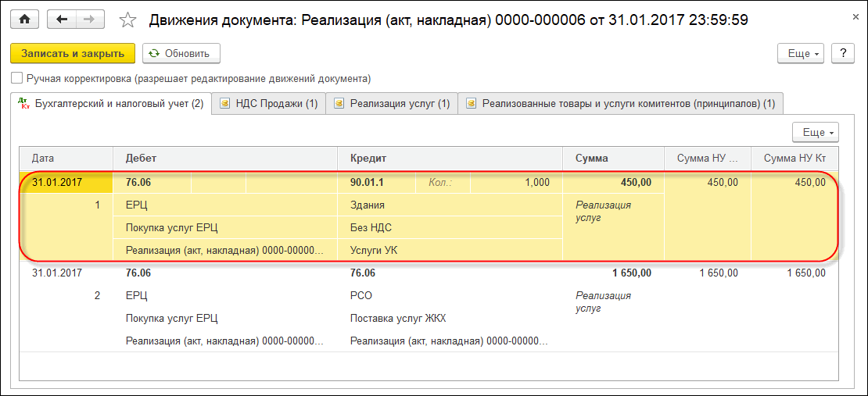Navigate forward with the right arrow
The height and width of the screenshot is (396, 868).
89,20
